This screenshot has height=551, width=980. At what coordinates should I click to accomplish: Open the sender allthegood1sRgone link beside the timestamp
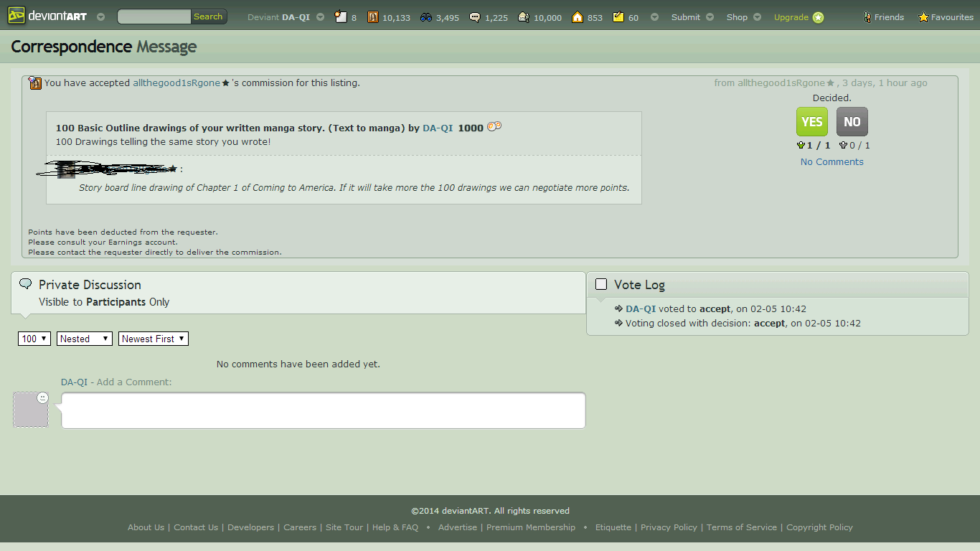pos(781,83)
